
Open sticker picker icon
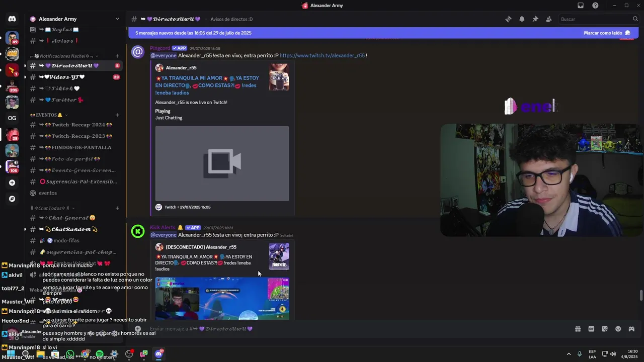(605, 329)
